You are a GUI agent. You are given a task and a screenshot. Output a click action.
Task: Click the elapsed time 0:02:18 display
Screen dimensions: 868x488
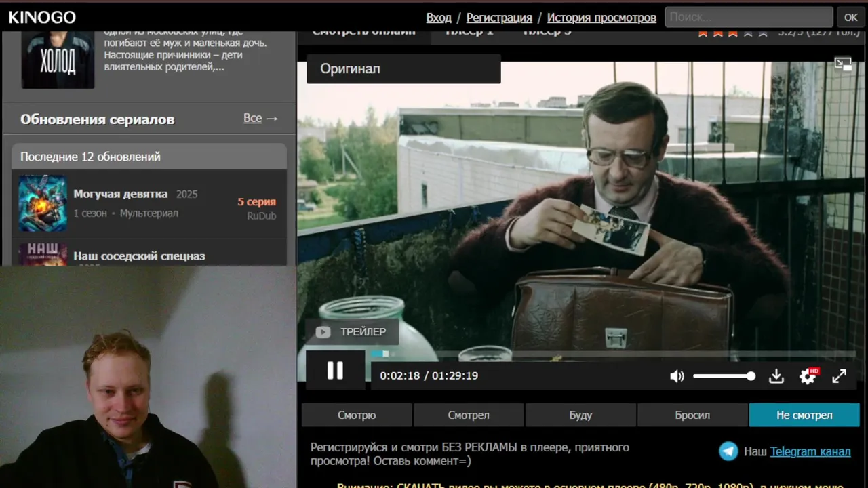(x=400, y=375)
